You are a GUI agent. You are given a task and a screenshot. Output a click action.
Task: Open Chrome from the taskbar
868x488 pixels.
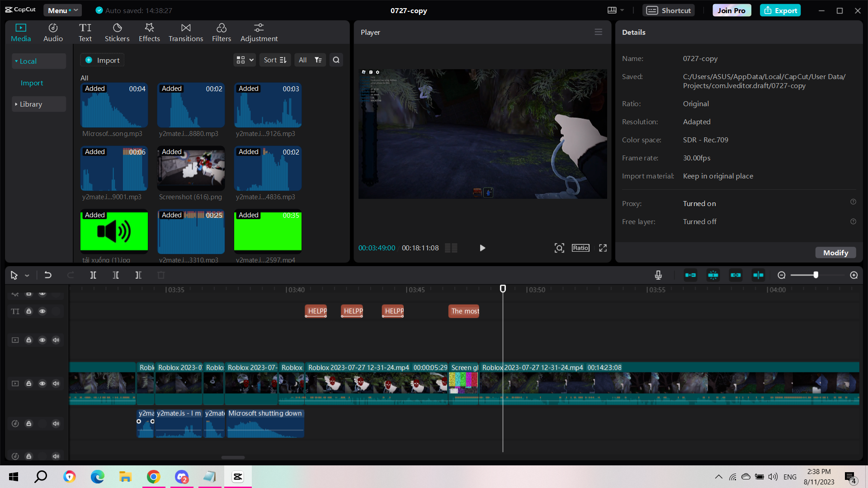coord(154,477)
